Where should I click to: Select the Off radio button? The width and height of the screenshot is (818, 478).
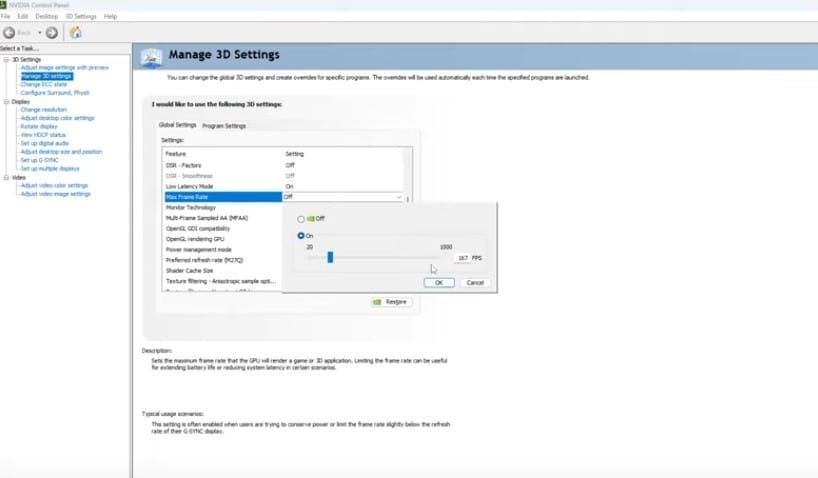(300, 219)
